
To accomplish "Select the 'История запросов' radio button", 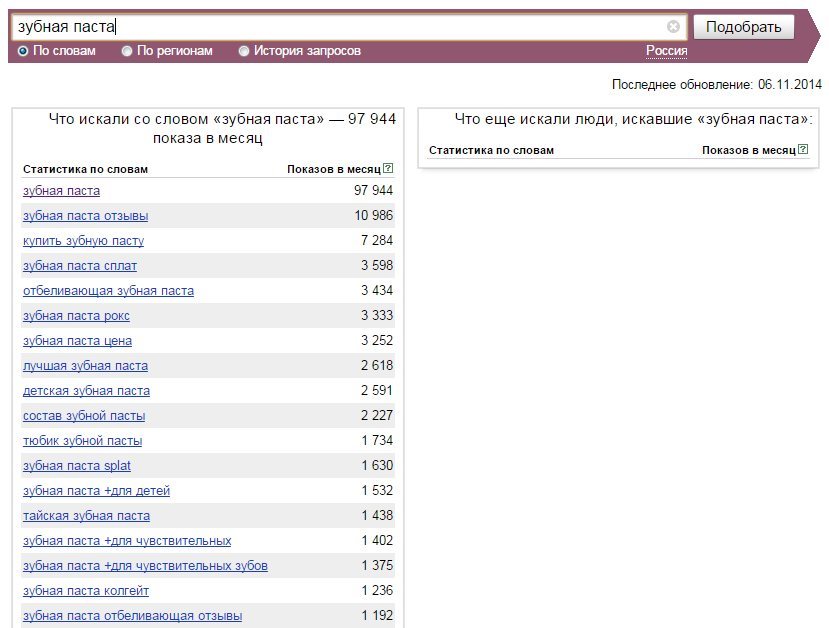I will pos(244,51).
